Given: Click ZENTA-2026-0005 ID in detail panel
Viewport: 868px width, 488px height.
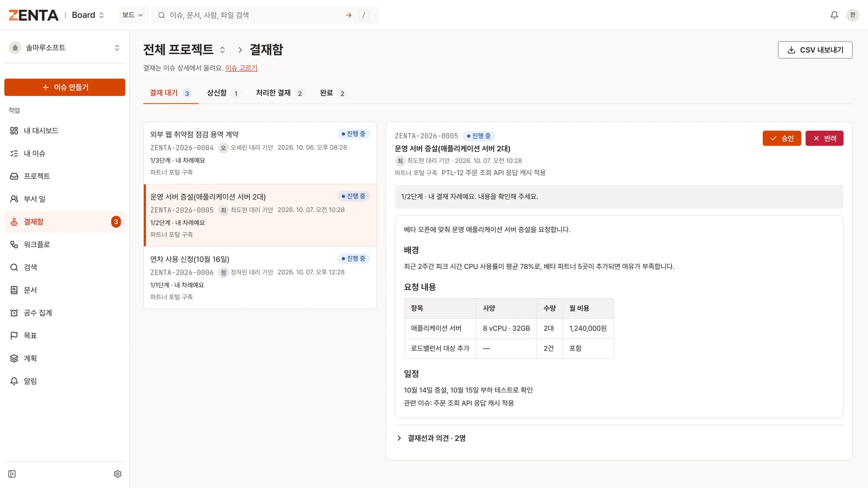Looking at the screenshot, I should pos(426,136).
